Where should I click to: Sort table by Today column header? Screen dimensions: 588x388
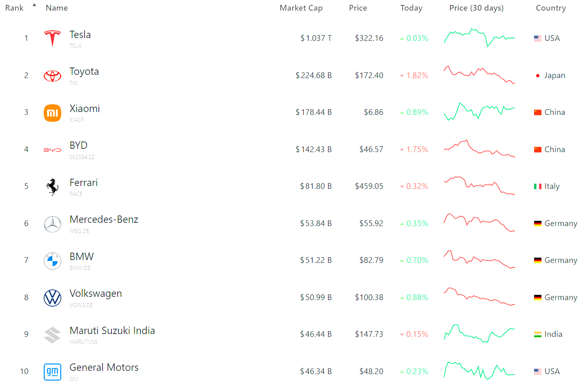click(411, 8)
